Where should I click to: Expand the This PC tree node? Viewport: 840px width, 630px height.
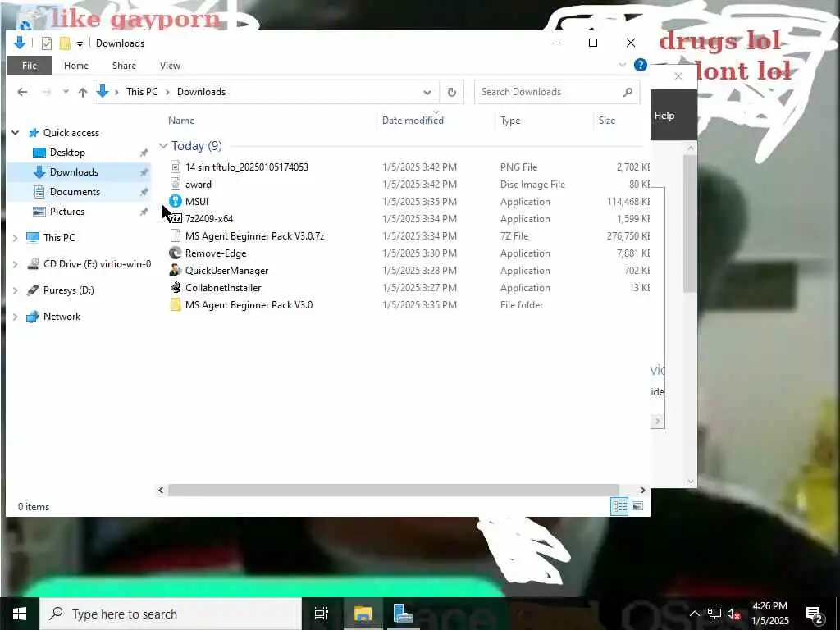16,237
